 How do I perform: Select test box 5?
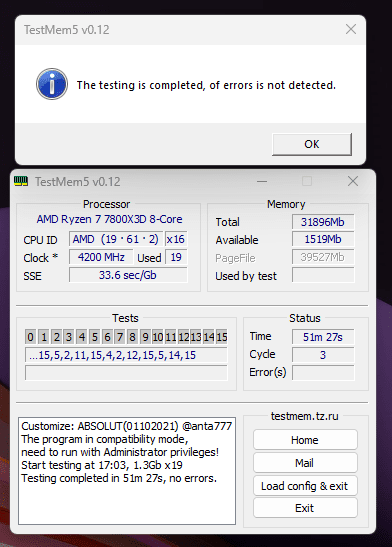[x=94, y=337]
